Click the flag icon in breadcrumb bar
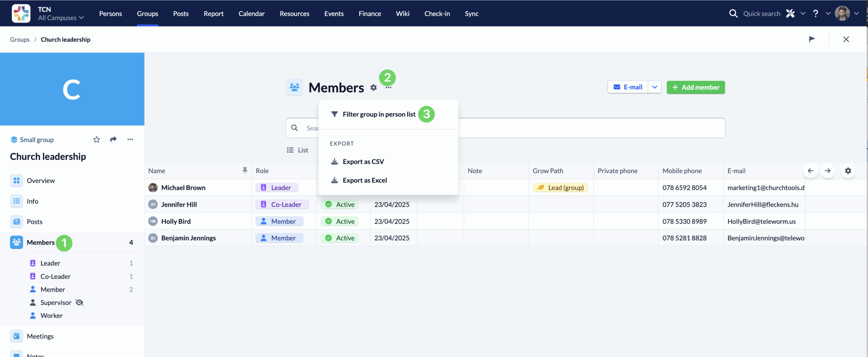Image resolution: width=868 pixels, height=357 pixels. pos(812,39)
